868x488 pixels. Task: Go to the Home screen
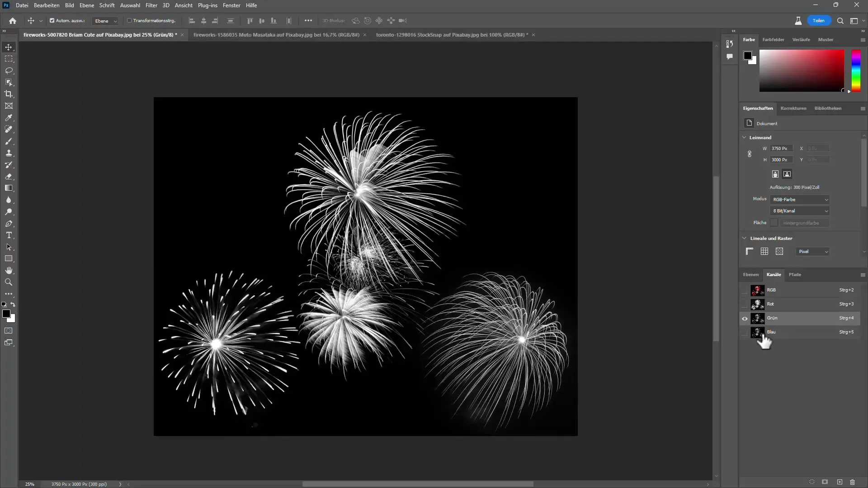point(13,20)
